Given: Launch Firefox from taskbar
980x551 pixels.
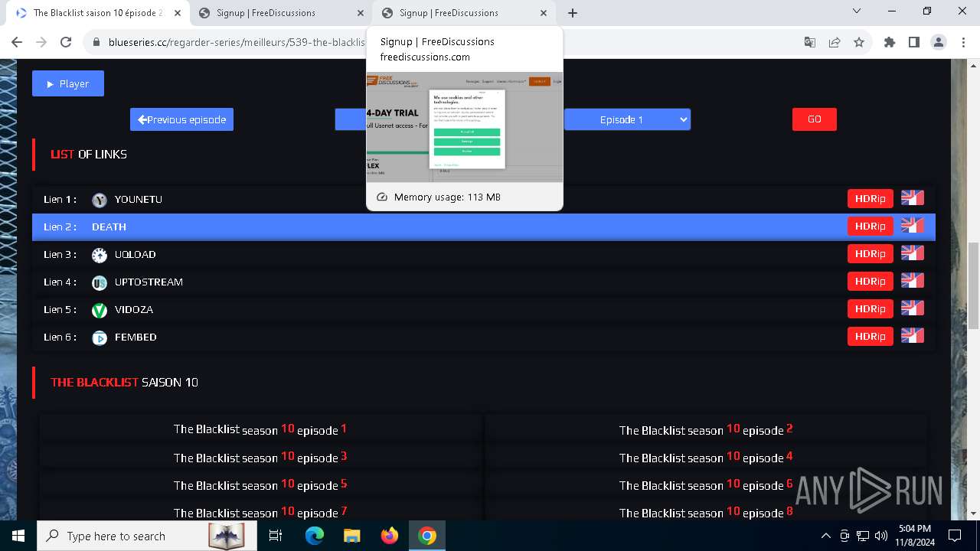Looking at the screenshot, I should 390,536.
